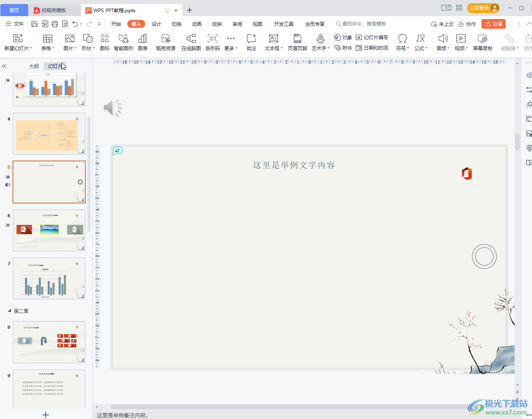Switch to the 审阅 ribbon tab
The image size is (532, 419).
237,24
